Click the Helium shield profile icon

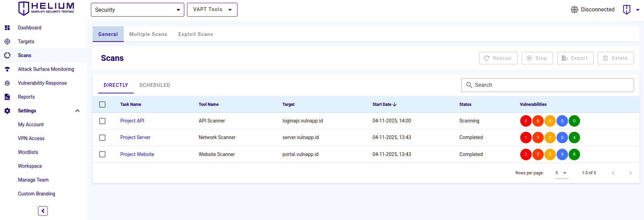tap(626, 10)
